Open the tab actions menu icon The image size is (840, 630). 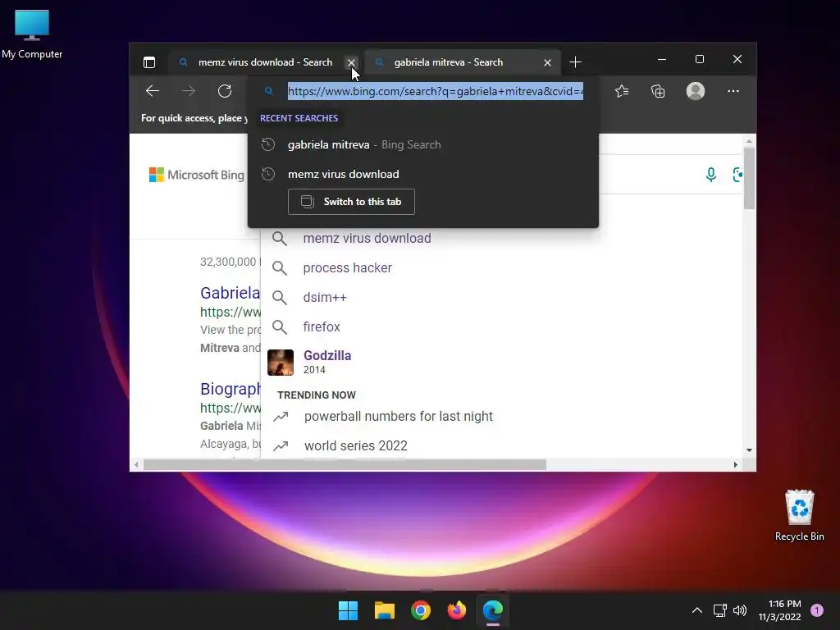tap(149, 62)
